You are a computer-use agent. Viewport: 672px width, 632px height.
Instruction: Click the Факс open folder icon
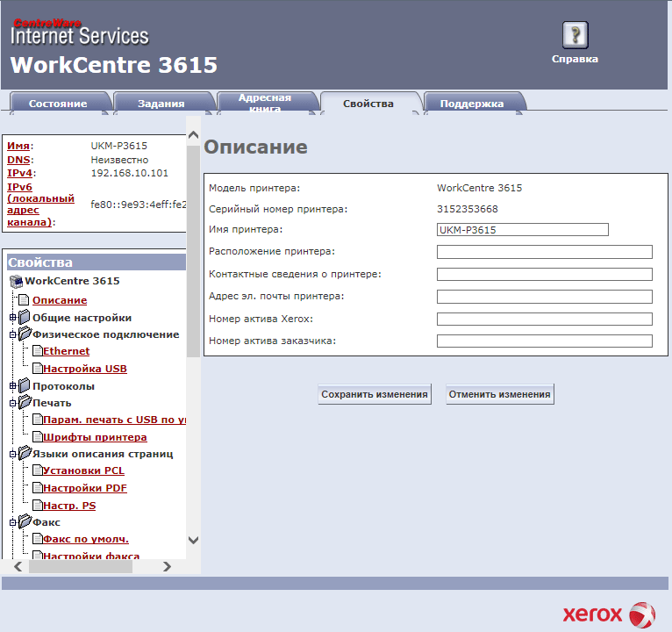click(x=25, y=521)
